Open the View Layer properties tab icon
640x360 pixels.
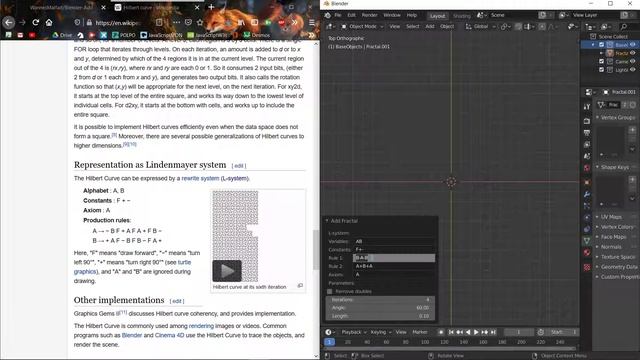pyautogui.click(x=587, y=145)
